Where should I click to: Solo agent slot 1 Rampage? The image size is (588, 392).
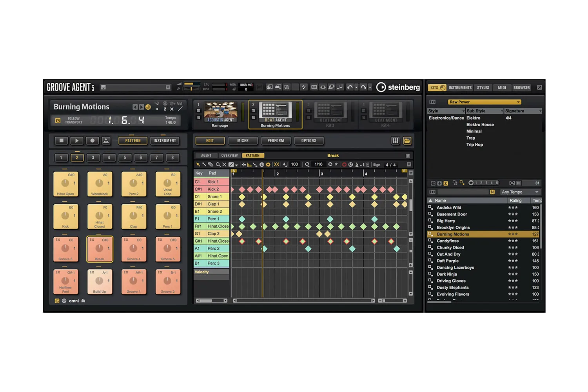pos(198,117)
